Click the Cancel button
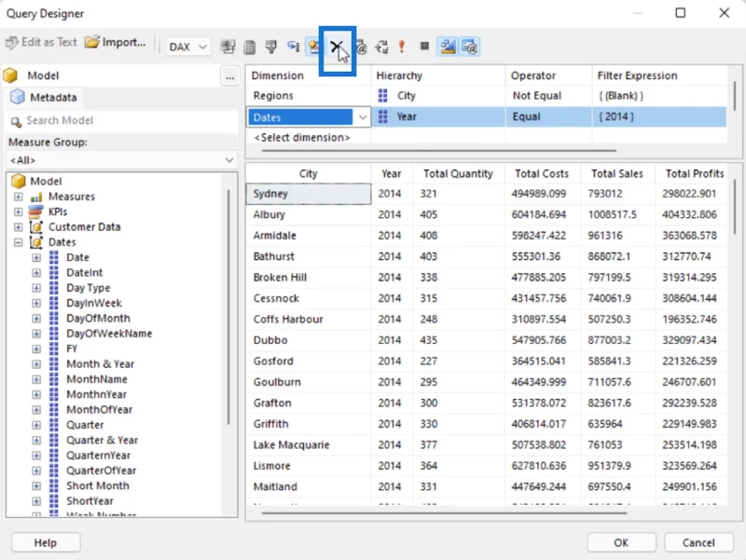This screenshot has width=746, height=560. coord(698,543)
